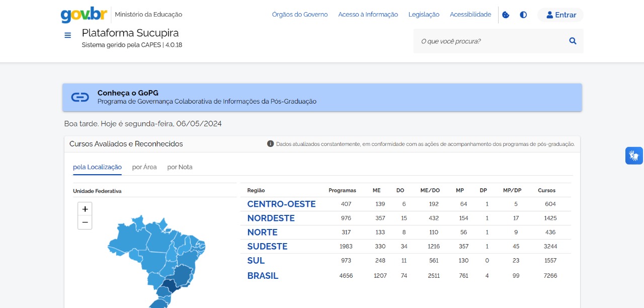Switch to the por Área tab

(144, 167)
